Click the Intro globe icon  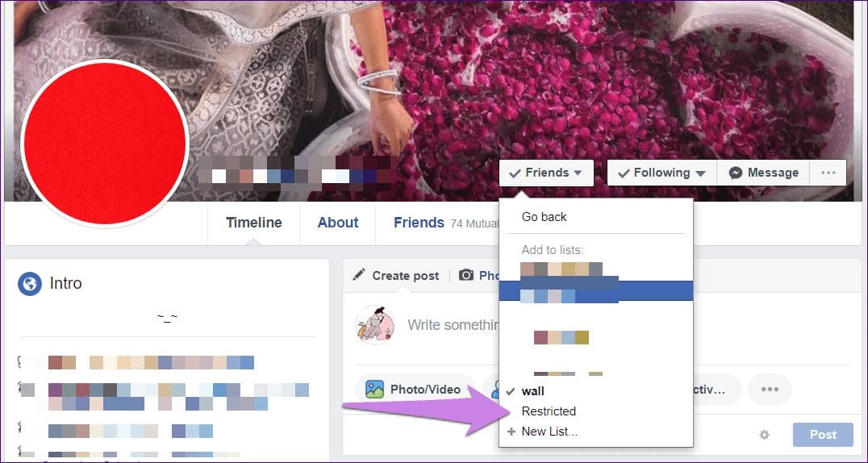[x=30, y=284]
